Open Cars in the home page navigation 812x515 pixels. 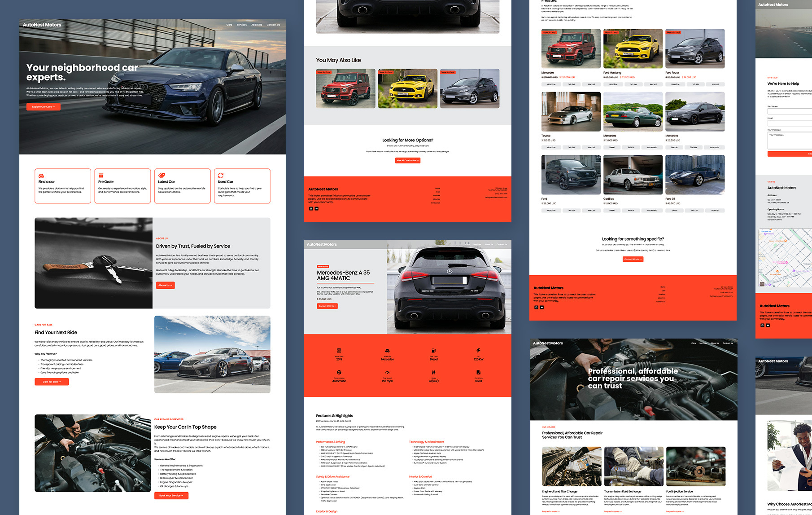(x=229, y=25)
